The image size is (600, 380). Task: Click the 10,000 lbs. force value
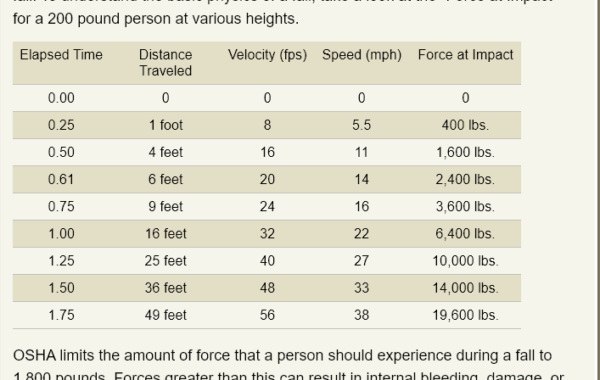pyautogui.click(x=465, y=261)
